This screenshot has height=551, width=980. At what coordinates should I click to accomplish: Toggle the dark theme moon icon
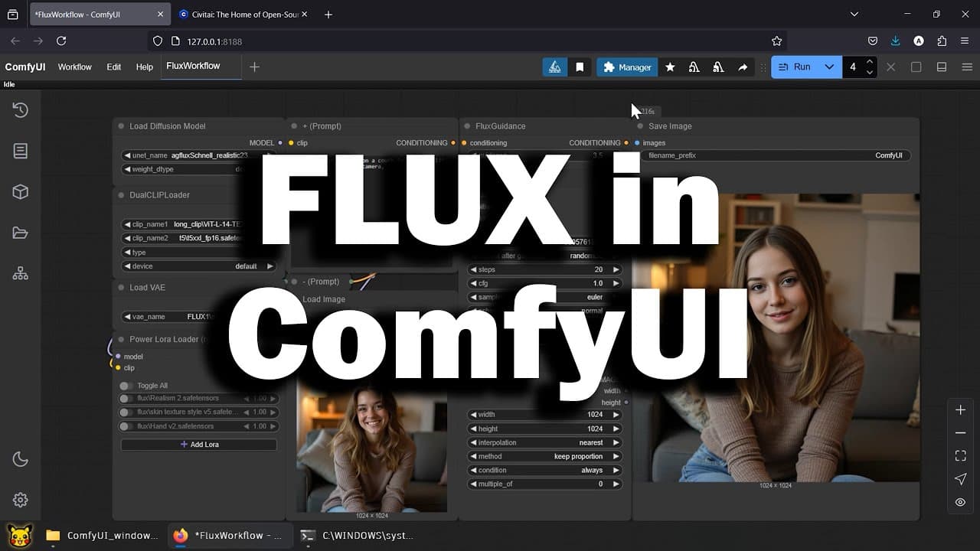(21, 459)
